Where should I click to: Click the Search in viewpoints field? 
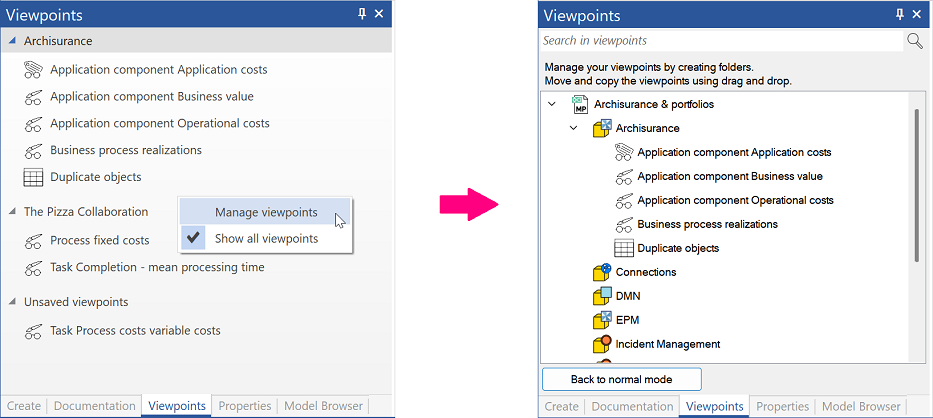(x=721, y=40)
